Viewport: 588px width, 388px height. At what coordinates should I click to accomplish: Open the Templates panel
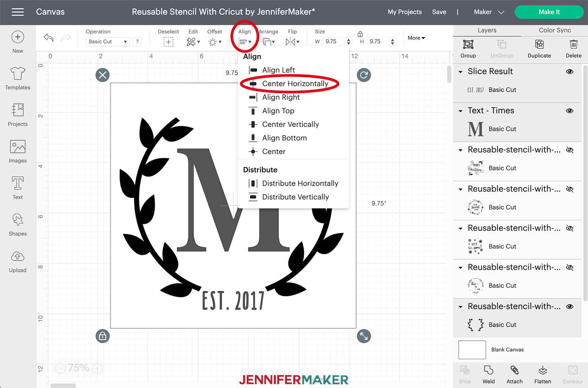17,78
